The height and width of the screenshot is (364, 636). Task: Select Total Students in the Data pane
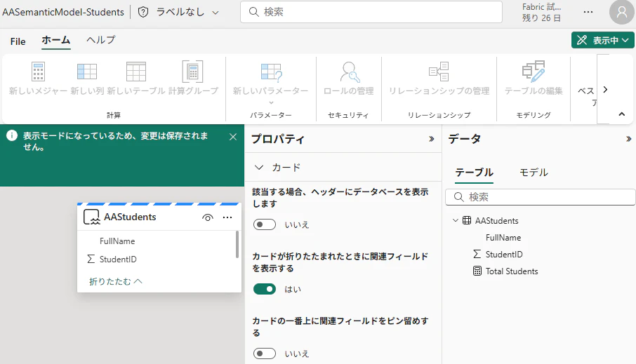tap(512, 271)
